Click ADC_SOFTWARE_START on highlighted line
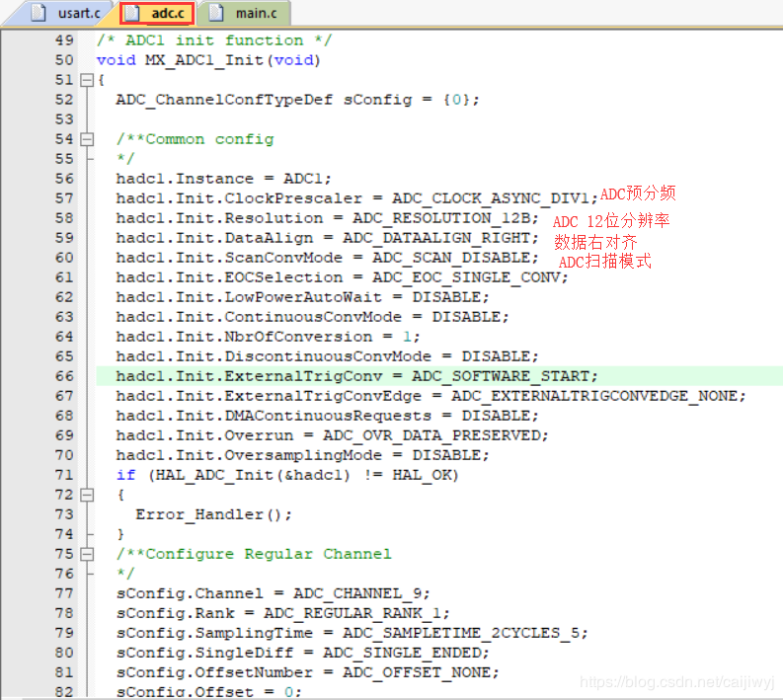783x700 pixels. point(501,376)
